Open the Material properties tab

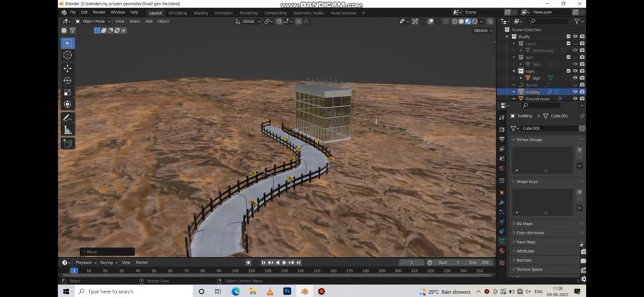pyautogui.click(x=502, y=251)
